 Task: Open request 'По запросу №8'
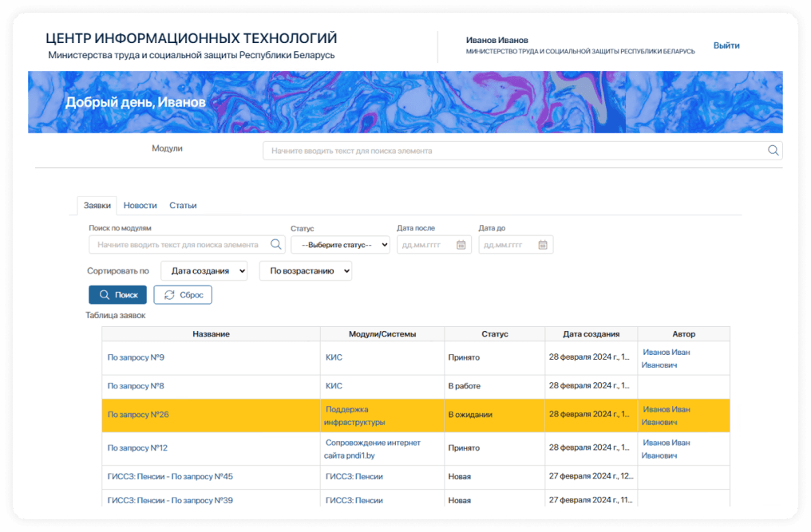[x=136, y=386]
